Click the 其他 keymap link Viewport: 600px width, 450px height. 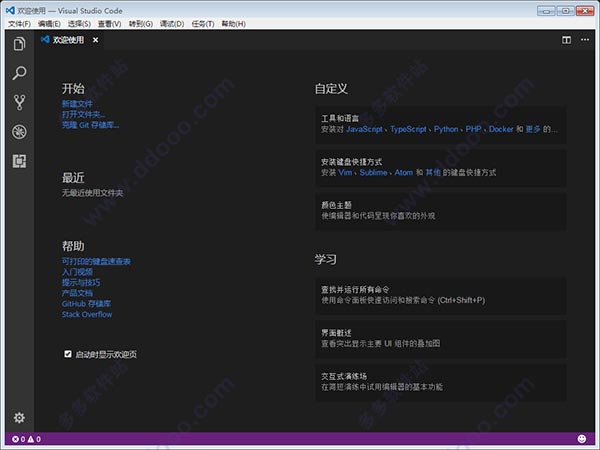(x=433, y=173)
